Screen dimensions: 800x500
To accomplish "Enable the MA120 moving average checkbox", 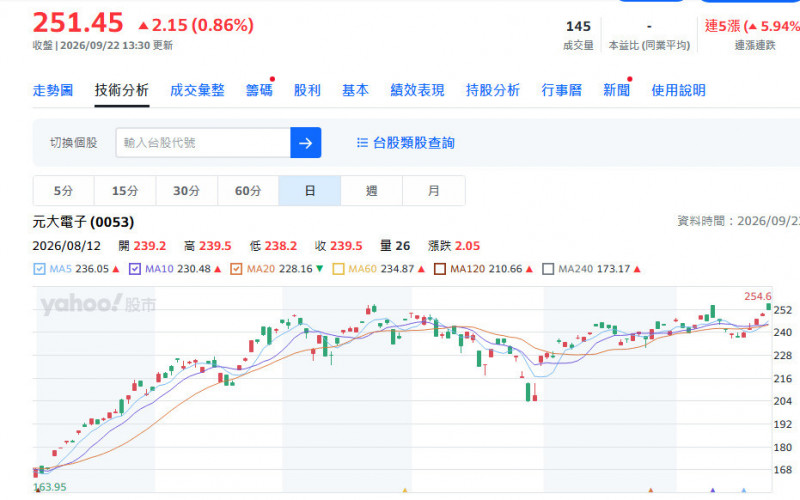I will (x=440, y=269).
